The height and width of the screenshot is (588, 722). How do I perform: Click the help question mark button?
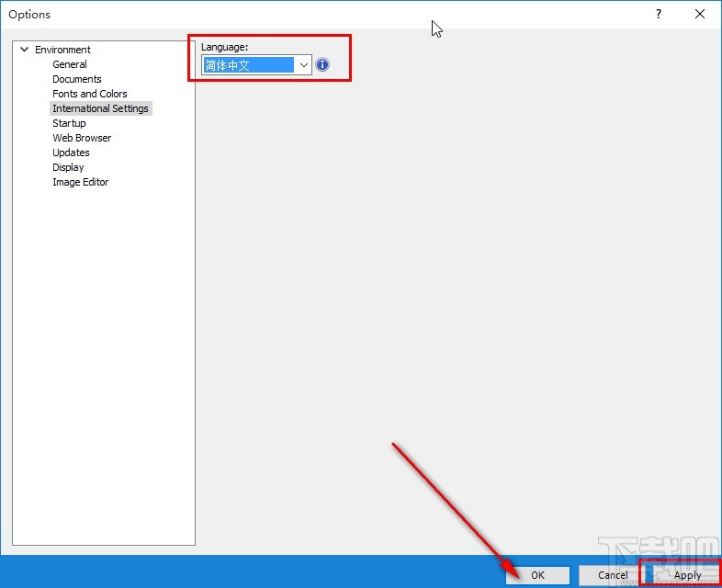pyautogui.click(x=659, y=15)
